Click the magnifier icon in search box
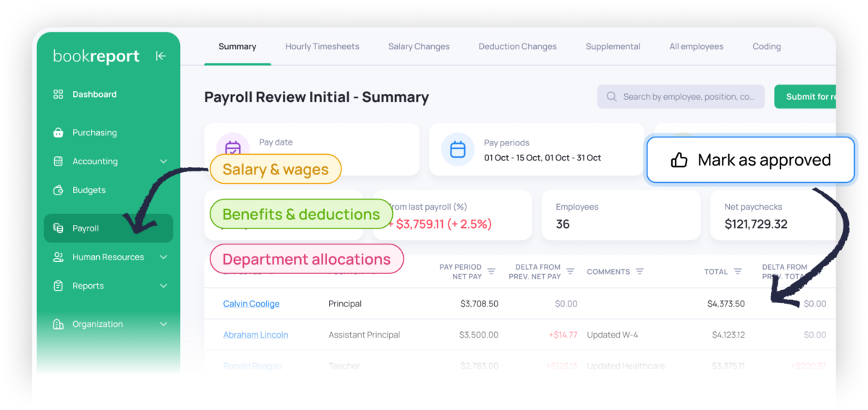 coord(612,97)
